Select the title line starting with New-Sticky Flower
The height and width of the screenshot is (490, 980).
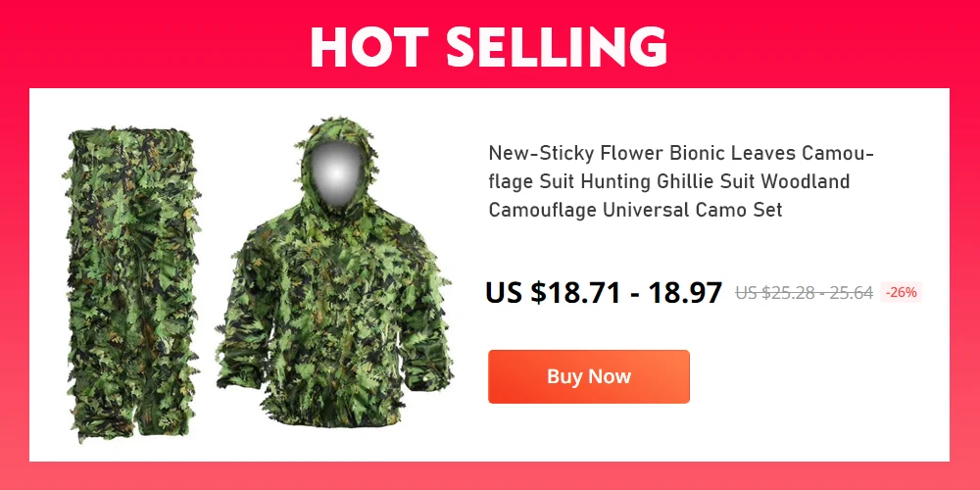[x=681, y=153]
